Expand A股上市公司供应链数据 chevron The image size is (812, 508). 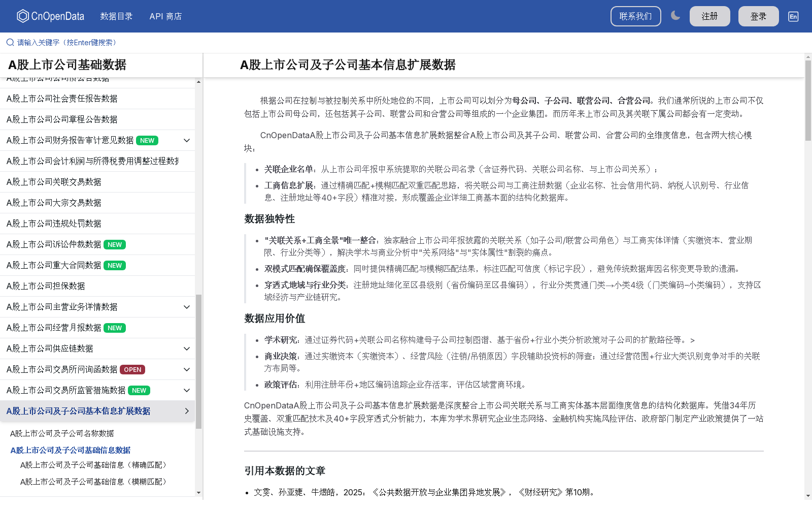pos(187,348)
